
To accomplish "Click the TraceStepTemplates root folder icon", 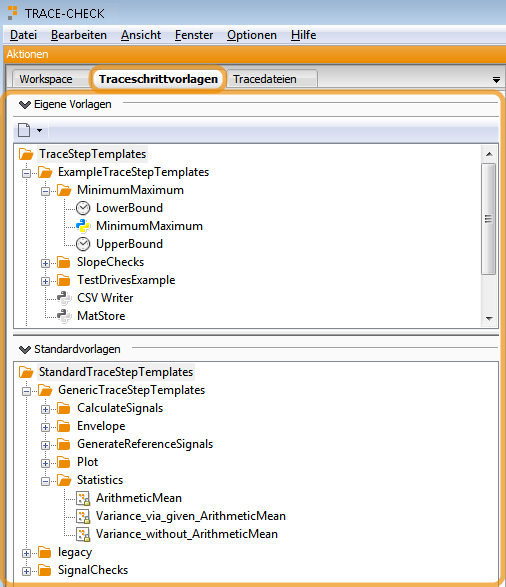I will 26,154.
